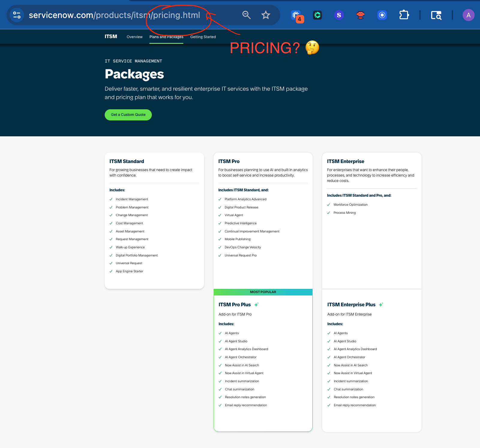Click the address bar showing the pricing URL
This screenshot has width=480, height=448.
coord(114,15)
